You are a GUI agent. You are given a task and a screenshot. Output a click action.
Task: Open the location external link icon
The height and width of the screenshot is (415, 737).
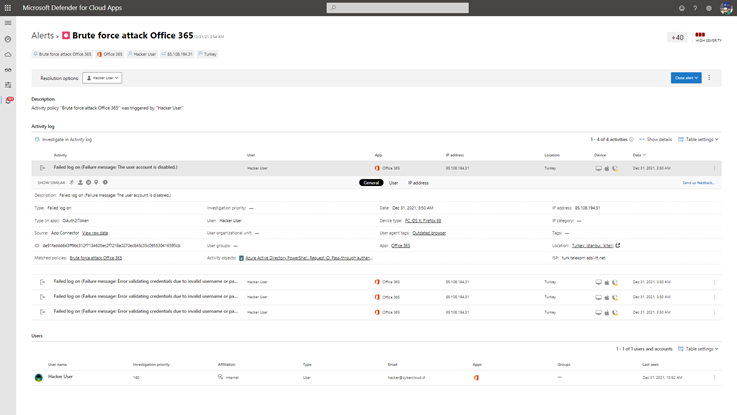click(x=618, y=245)
